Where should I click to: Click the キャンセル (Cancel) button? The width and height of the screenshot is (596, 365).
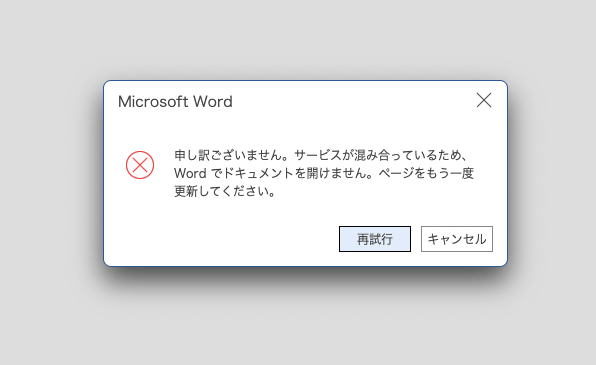point(457,239)
